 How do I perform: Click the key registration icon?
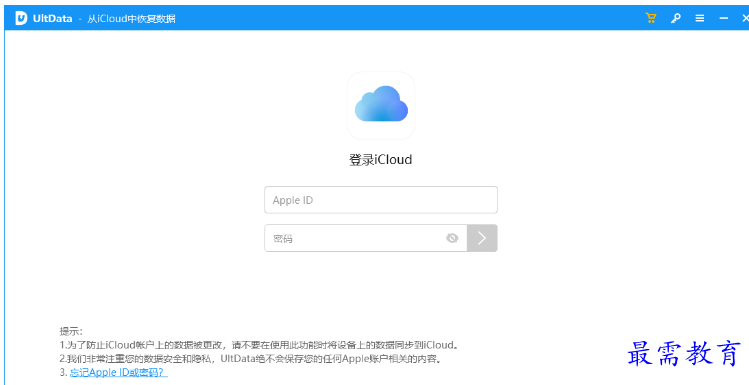[675, 18]
